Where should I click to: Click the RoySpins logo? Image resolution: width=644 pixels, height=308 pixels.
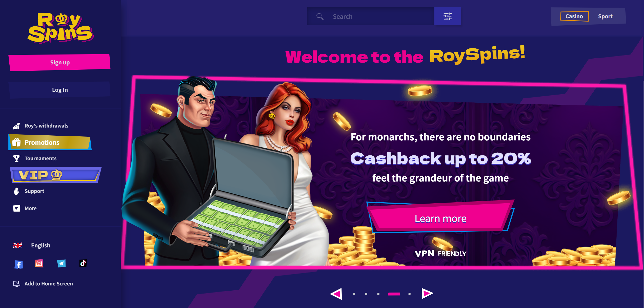(60, 28)
